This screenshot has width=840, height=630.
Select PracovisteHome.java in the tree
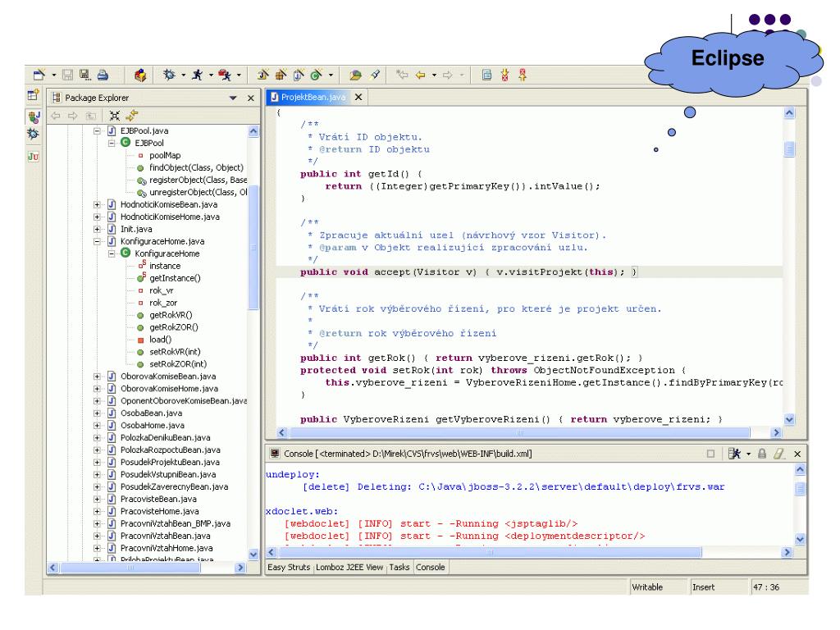(160, 512)
